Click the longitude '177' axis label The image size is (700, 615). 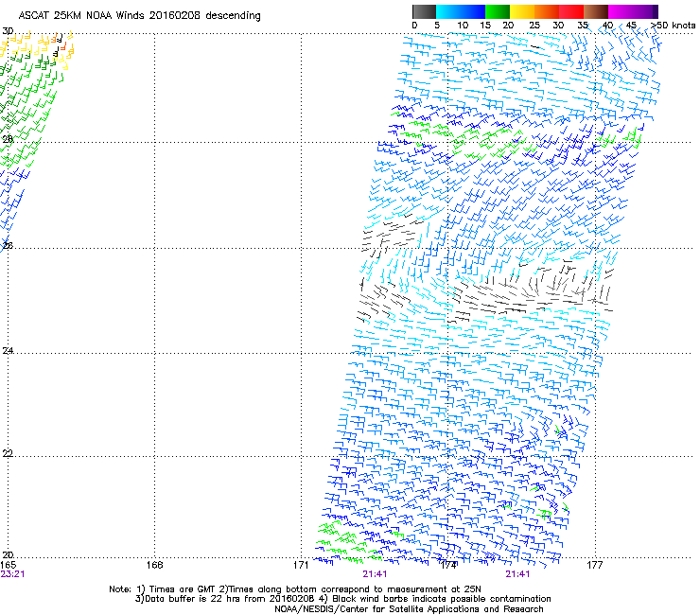pyautogui.click(x=595, y=565)
